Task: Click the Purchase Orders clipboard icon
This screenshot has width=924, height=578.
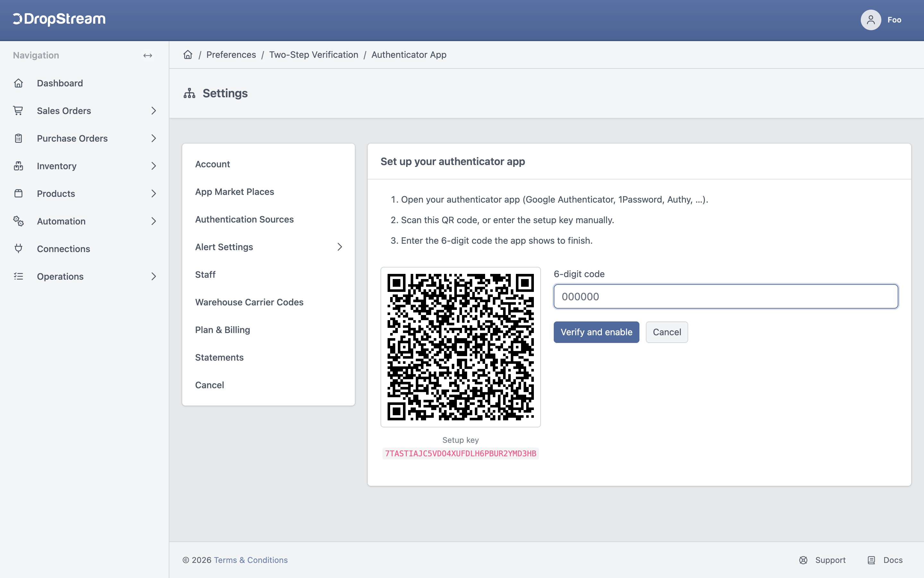Action: click(18, 138)
